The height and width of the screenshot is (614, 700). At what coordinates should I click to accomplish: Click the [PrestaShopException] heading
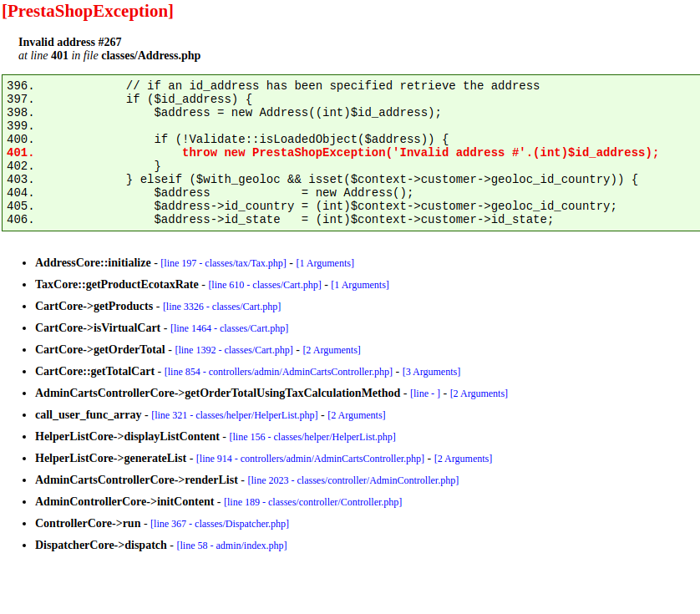88,11
